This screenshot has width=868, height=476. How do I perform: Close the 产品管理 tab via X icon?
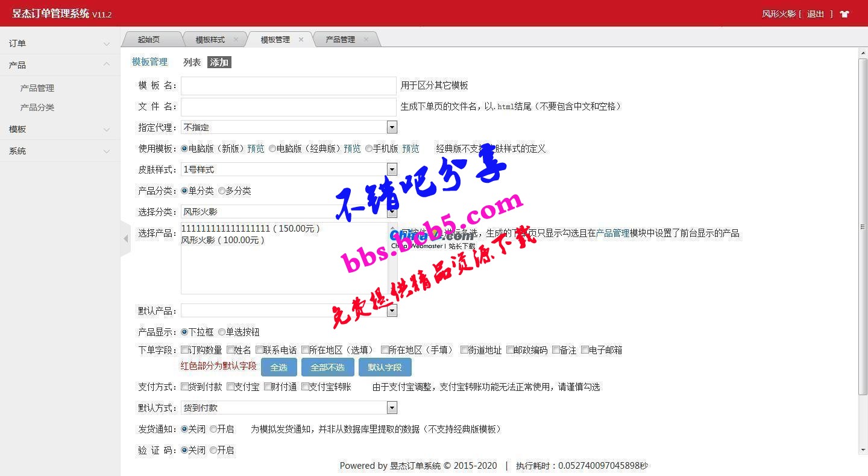click(366, 39)
